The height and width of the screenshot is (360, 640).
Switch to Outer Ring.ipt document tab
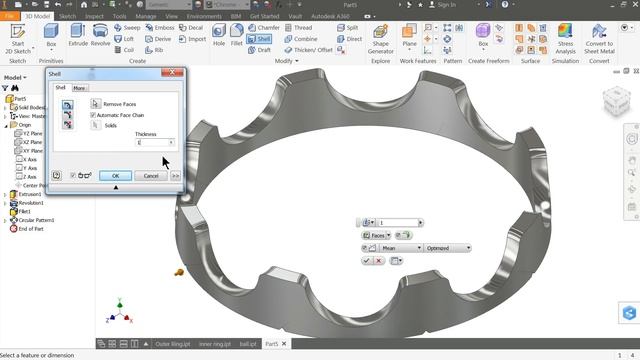(173, 344)
